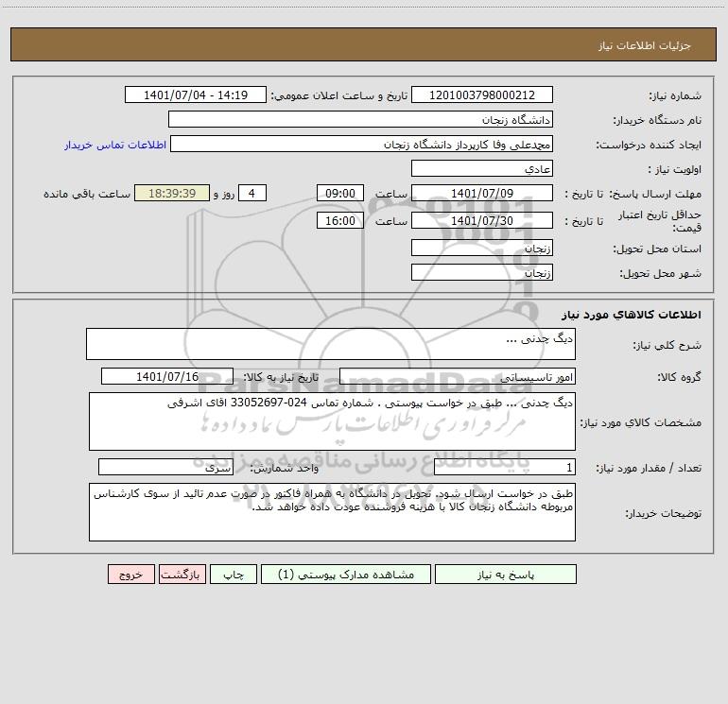Click the response deadline time 09:00

[x=339, y=193]
